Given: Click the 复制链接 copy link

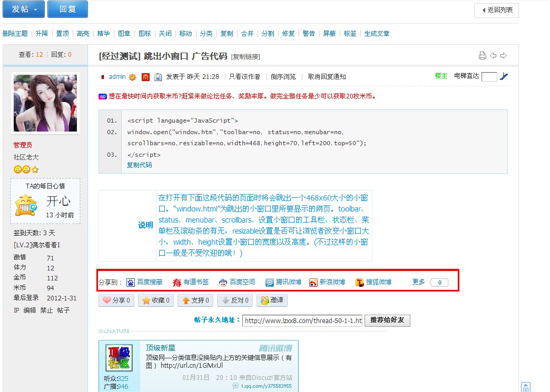Looking at the screenshot, I should pos(245,57).
